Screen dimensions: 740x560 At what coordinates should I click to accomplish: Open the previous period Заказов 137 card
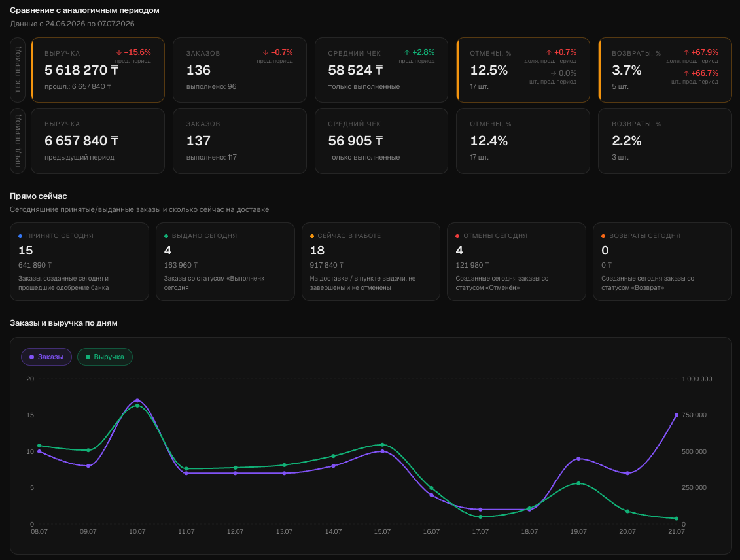(239, 141)
